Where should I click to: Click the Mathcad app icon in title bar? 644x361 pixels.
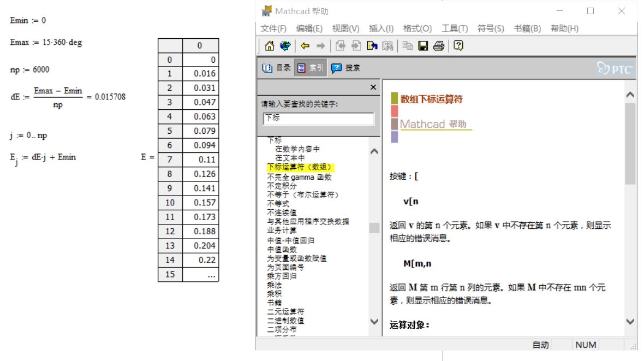pyautogui.click(x=266, y=11)
